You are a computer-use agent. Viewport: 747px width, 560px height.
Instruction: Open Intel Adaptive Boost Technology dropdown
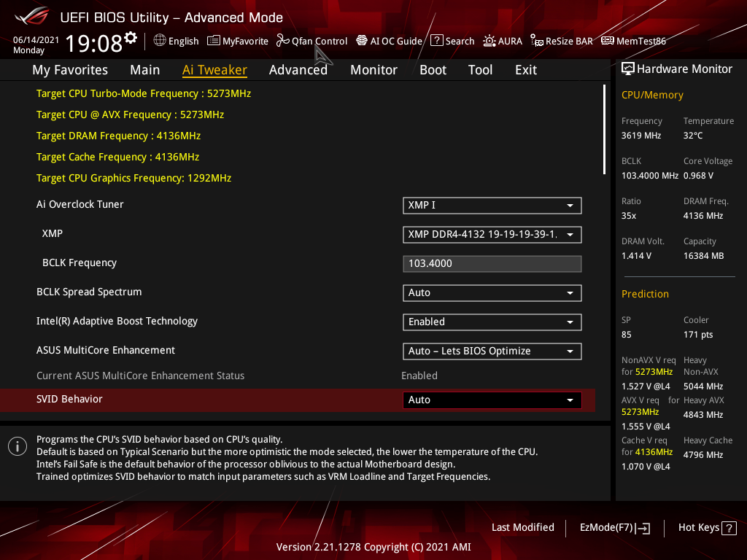pos(492,322)
